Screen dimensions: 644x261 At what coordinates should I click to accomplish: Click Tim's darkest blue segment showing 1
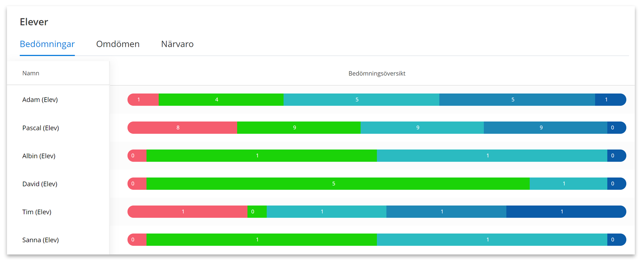click(566, 211)
